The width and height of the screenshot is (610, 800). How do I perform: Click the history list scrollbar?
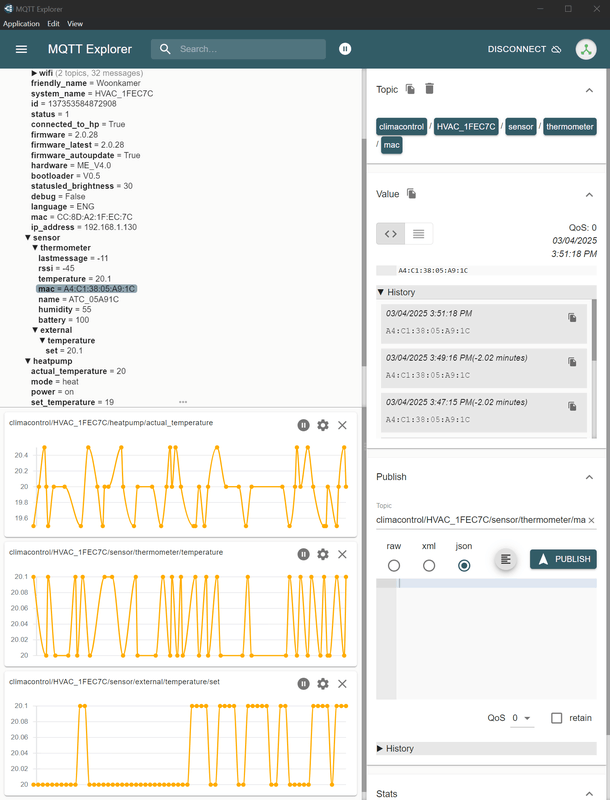[594, 331]
